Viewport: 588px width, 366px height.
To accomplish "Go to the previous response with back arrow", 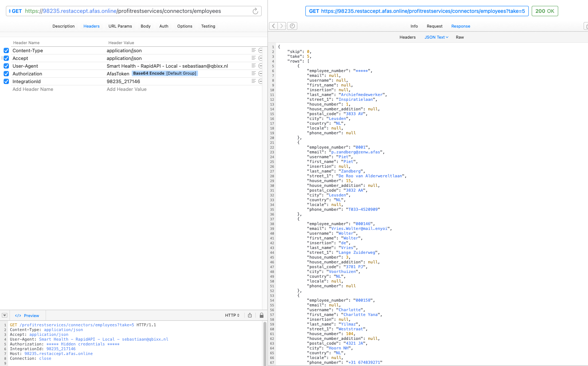I will tap(273, 26).
